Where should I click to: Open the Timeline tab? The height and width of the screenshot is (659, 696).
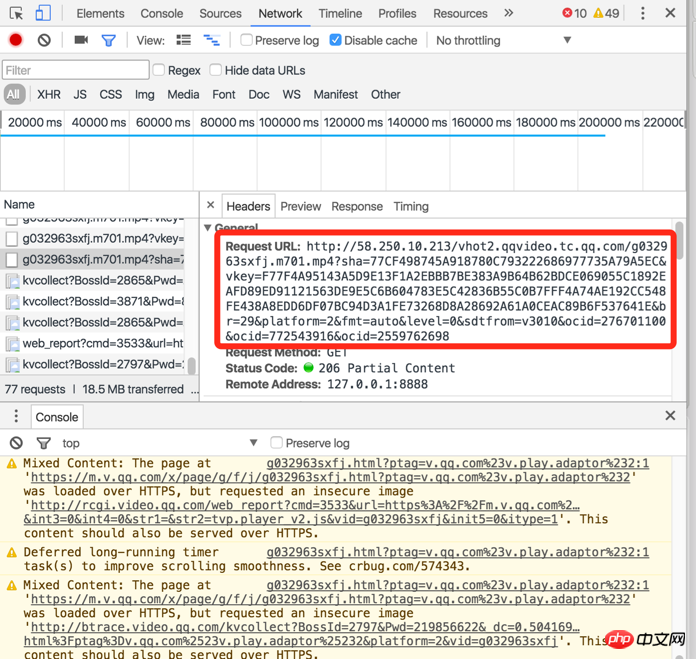pos(340,14)
